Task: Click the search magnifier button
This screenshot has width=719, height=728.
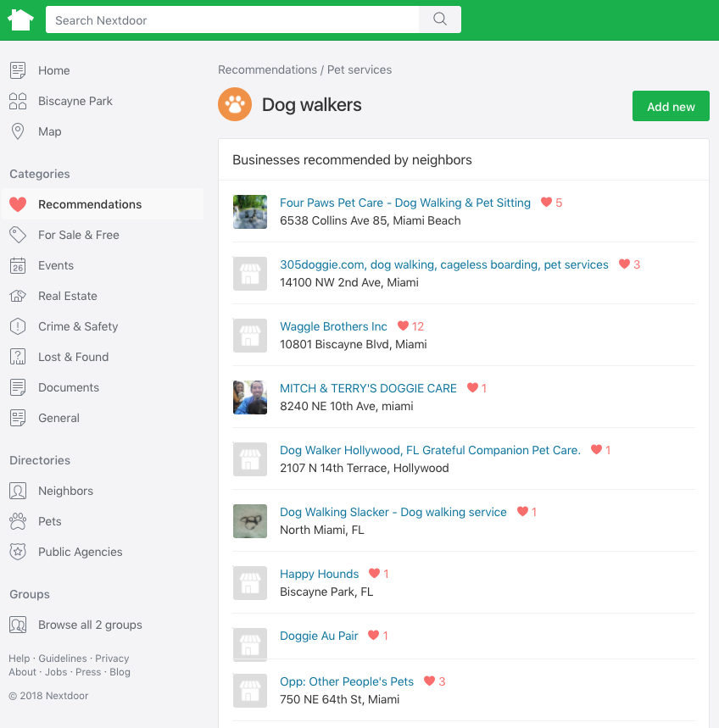Action: 440,19
